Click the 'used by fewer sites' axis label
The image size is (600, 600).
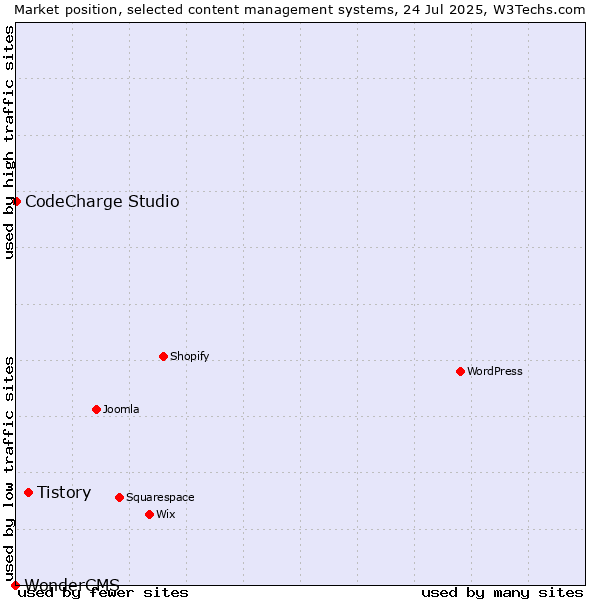coord(103,593)
